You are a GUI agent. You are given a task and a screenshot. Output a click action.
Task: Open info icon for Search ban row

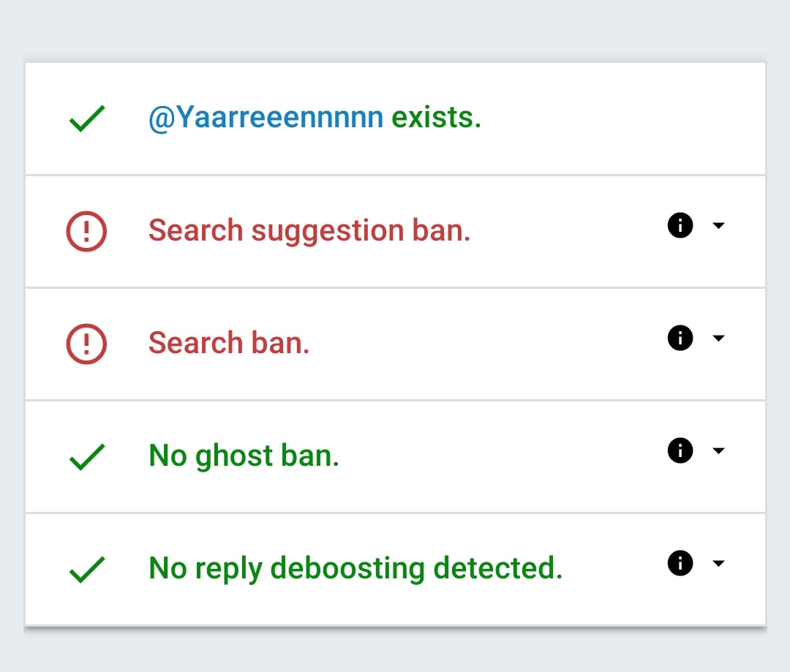point(680,338)
